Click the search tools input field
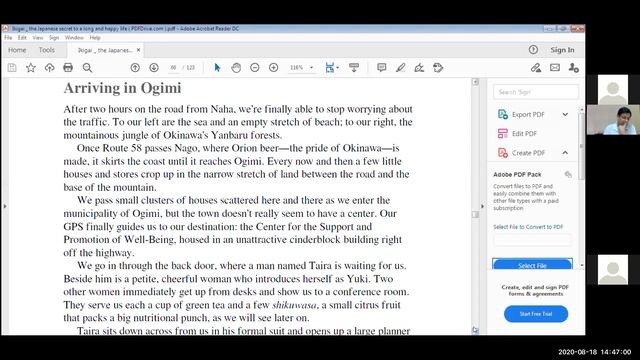Screen dimensions: 640x360 tap(536, 92)
